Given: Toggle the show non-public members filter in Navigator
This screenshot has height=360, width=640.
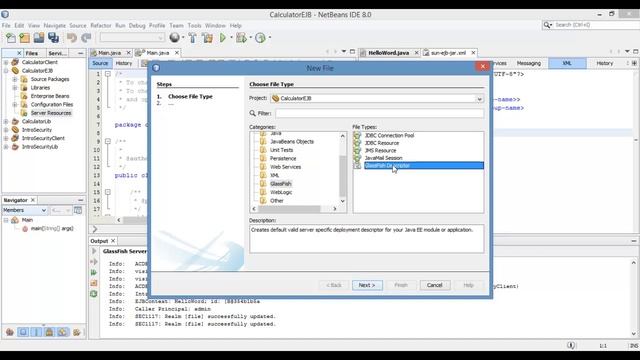Looking at the screenshot, I should coord(49,332).
